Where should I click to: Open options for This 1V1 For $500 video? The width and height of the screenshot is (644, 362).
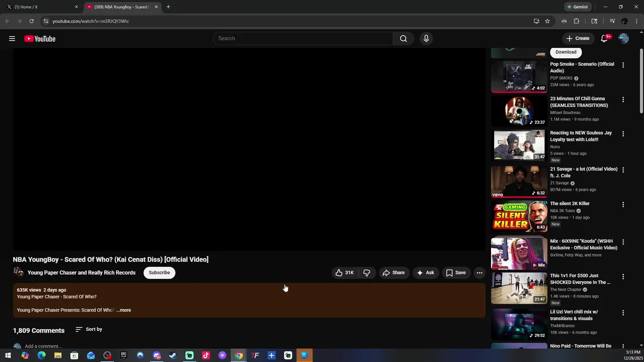(x=623, y=277)
